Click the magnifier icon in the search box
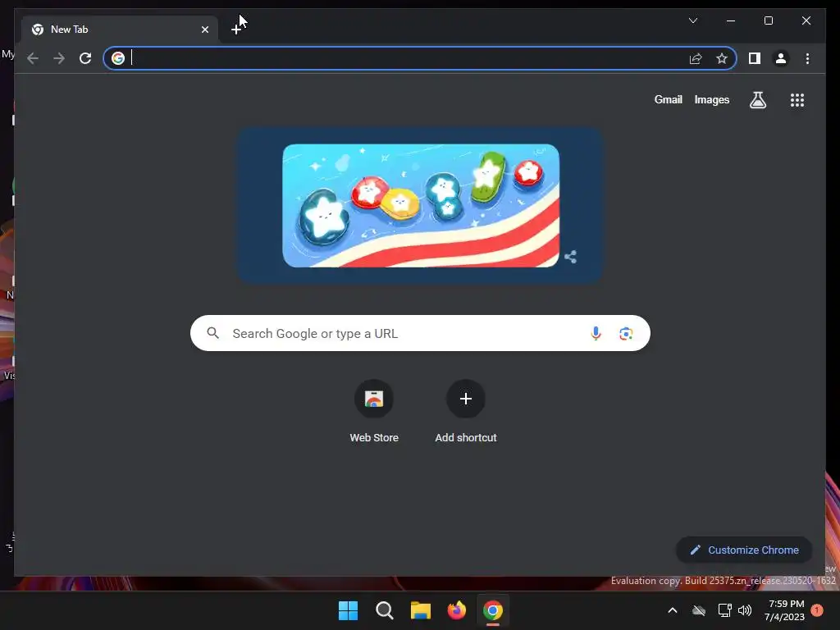 212,333
